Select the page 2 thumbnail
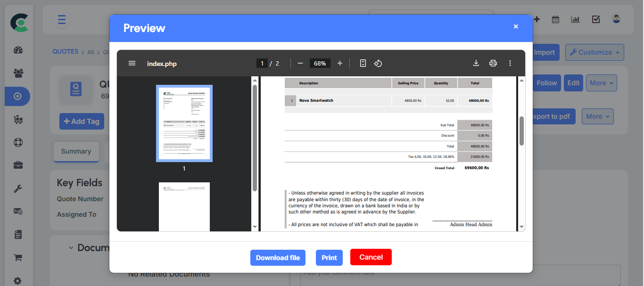The image size is (644, 286). click(x=184, y=207)
